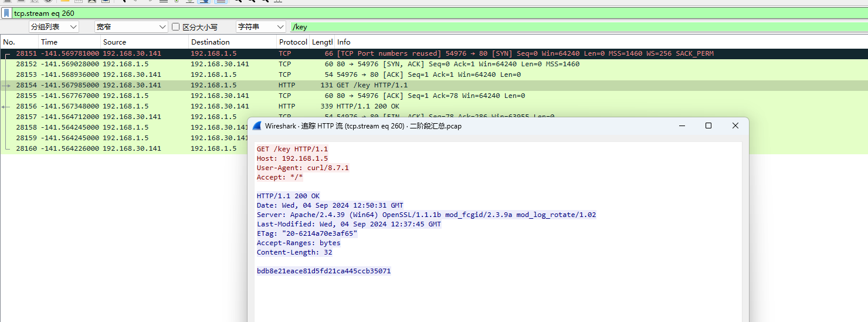Click the Host: 192.168.1.5 line
The height and width of the screenshot is (322, 868).
click(x=293, y=158)
